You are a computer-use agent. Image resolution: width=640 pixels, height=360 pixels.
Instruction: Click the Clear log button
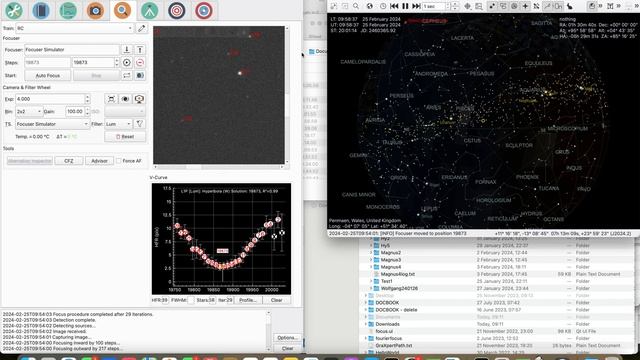coord(287,348)
